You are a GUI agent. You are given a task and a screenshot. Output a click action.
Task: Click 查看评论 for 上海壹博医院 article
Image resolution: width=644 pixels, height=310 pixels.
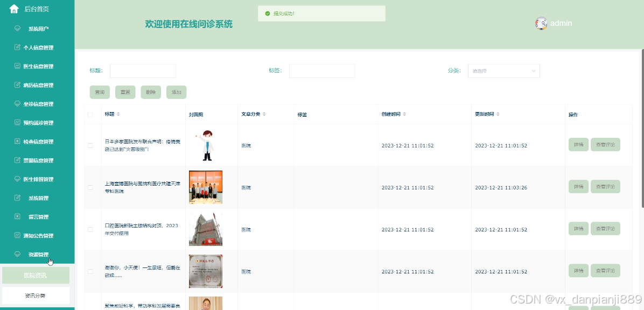point(605,186)
